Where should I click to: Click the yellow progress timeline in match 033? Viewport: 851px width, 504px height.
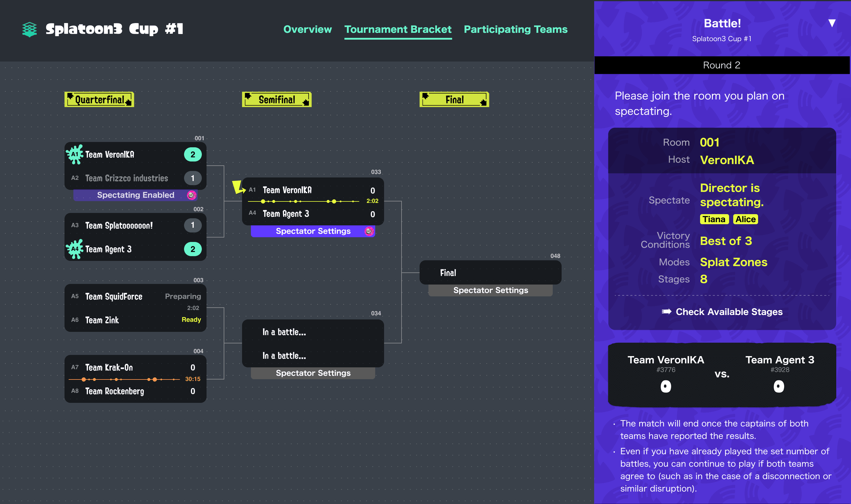click(303, 201)
